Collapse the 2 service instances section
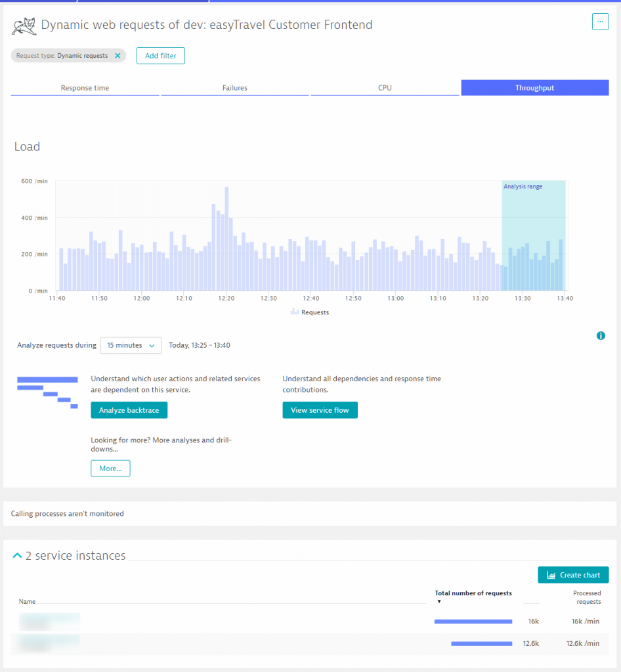621x672 pixels. [x=18, y=556]
